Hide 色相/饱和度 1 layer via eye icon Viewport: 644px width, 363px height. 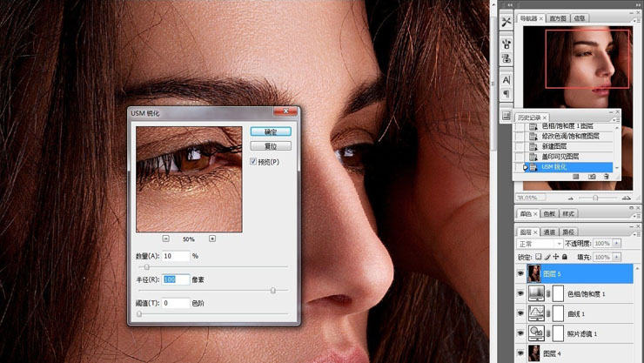click(x=520, y=293)
